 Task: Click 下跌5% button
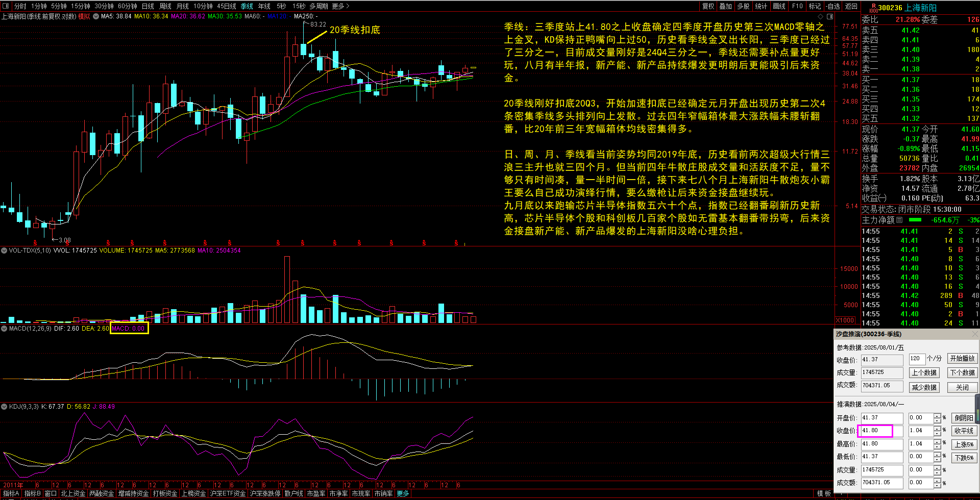coord(964,458)
